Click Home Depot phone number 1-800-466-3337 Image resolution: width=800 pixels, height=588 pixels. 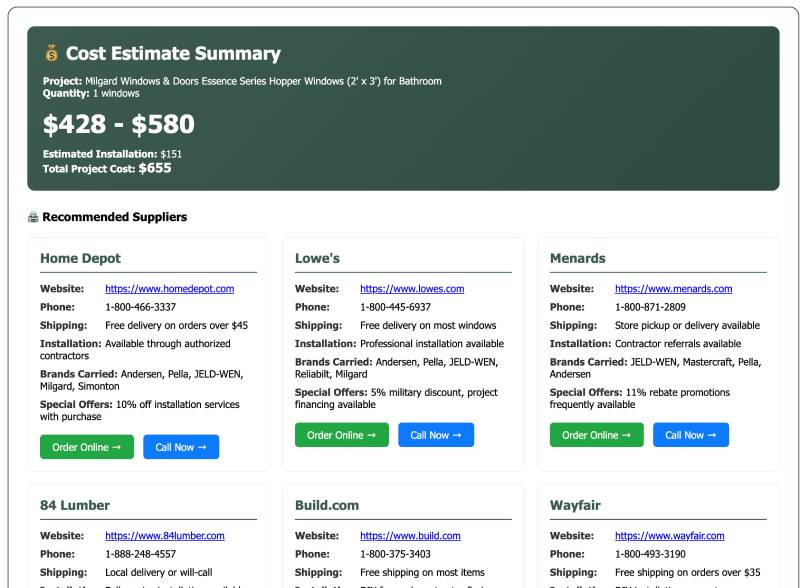[x=140, y=307]
